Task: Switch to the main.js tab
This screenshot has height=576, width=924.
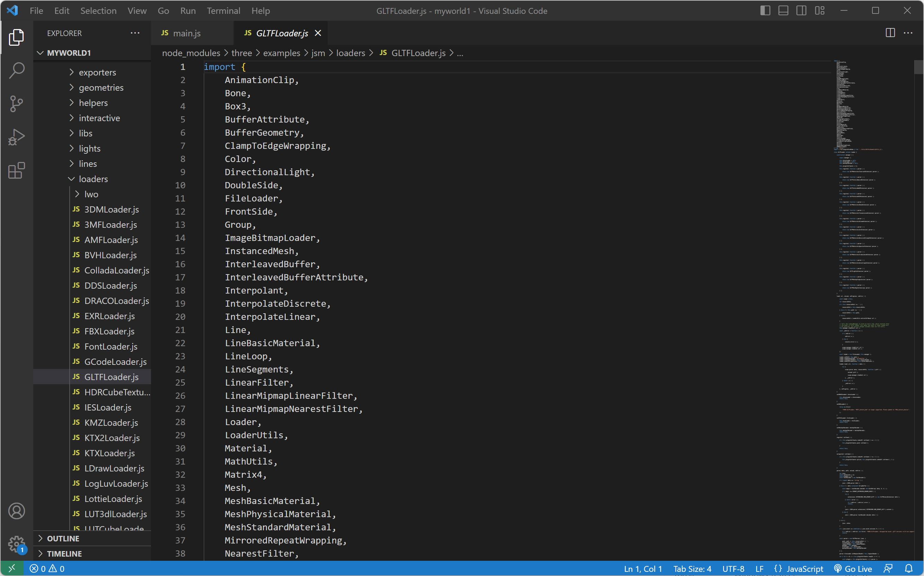Action: tap(187, 33)
